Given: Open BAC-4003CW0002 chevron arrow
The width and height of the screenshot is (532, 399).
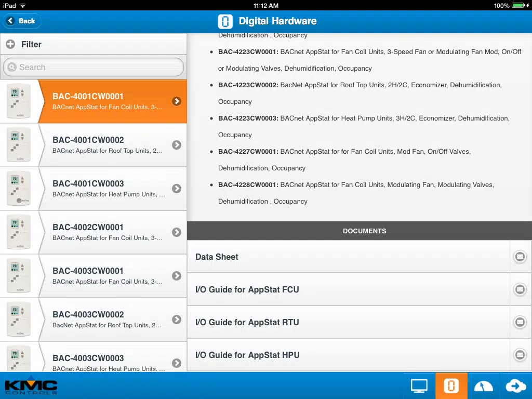Looking at the screenshot, I should tap(177, 320).
